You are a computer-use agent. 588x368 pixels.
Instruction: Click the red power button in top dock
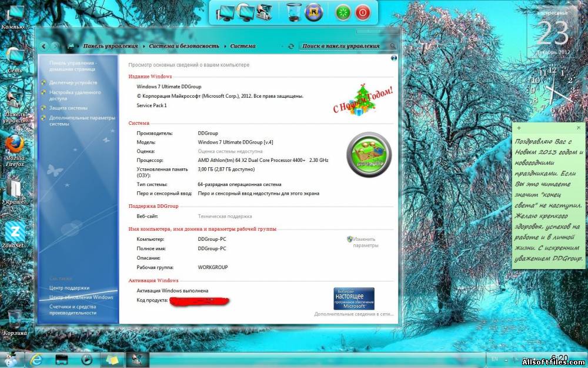point(363,12)
